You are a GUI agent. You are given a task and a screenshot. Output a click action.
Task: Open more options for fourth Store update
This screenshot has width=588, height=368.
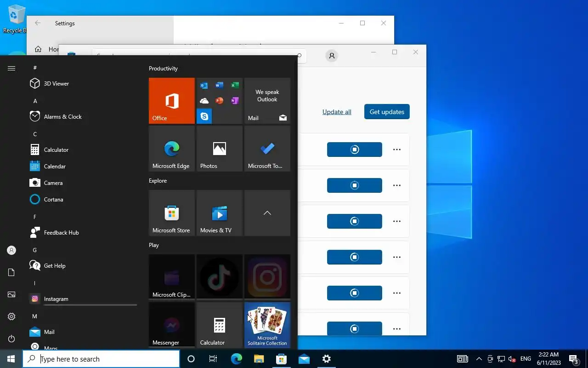[397, 257]
